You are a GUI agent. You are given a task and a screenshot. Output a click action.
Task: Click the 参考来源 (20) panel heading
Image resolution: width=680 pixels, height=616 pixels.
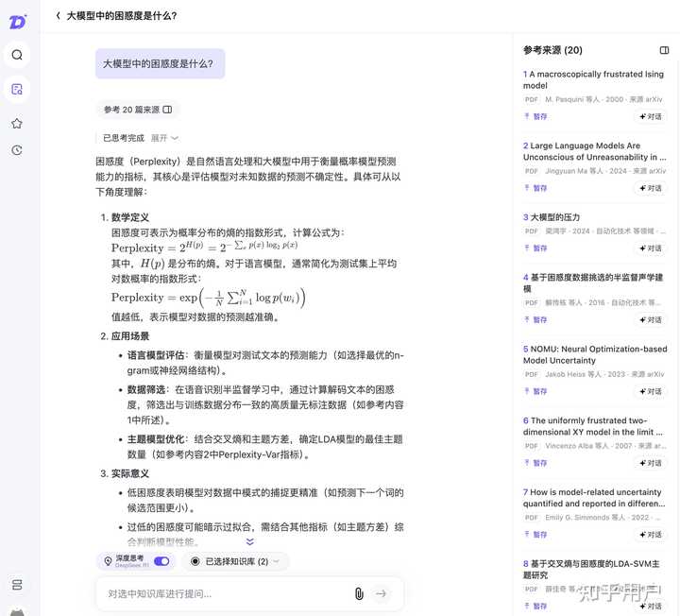click(552, 50)
